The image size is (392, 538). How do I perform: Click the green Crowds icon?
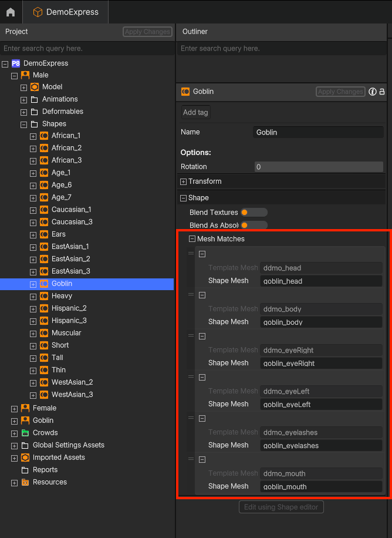[25, 433]
